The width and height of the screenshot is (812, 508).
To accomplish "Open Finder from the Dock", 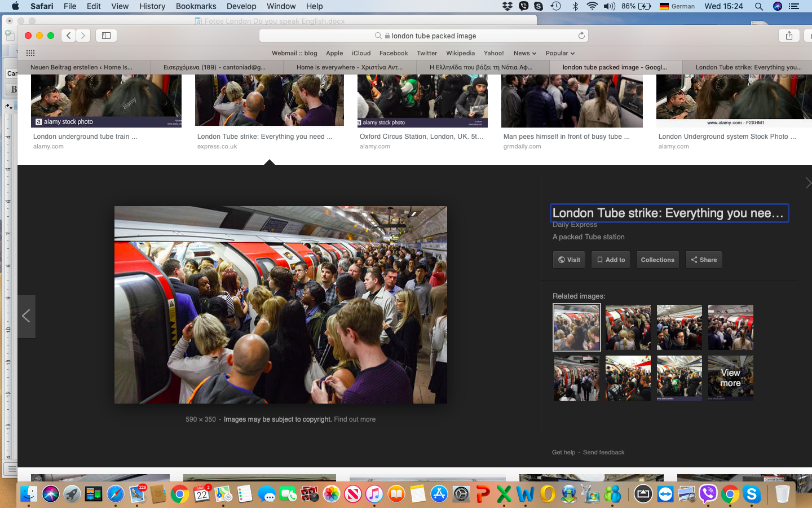I will 29,494.
